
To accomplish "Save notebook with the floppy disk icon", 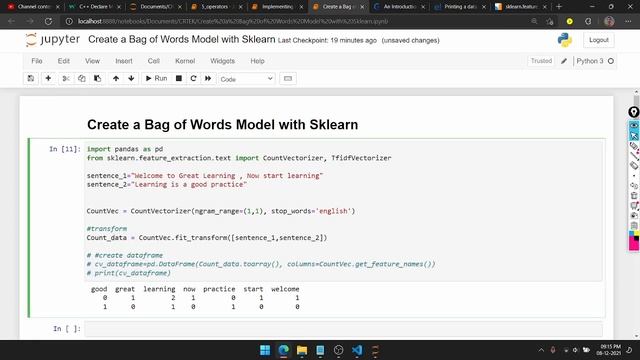I will click(31, 78).
